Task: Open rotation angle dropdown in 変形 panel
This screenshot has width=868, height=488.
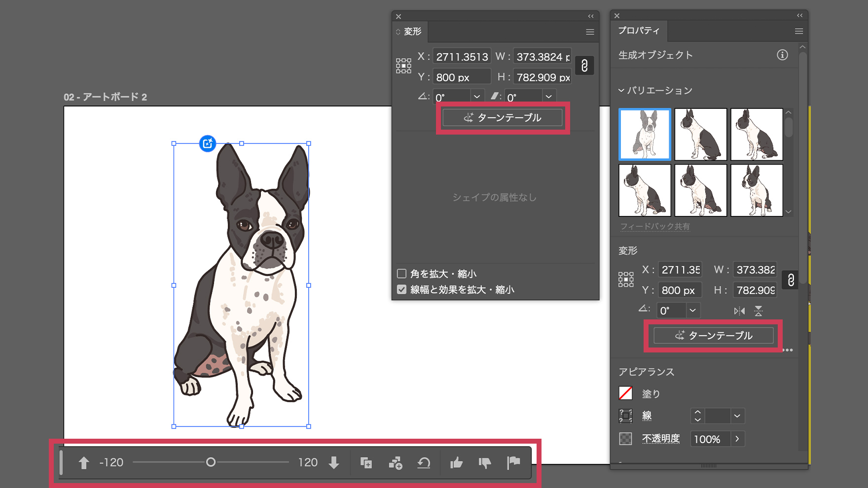Action: (x=476, y=97)
